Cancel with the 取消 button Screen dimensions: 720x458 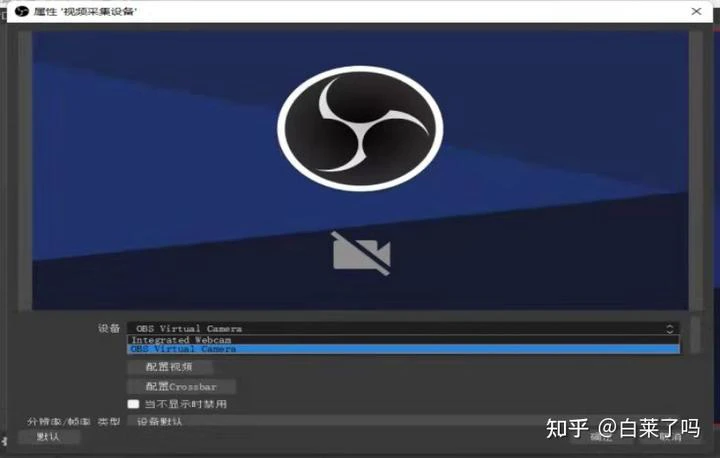pyautogui.click(x=670, y=437)
